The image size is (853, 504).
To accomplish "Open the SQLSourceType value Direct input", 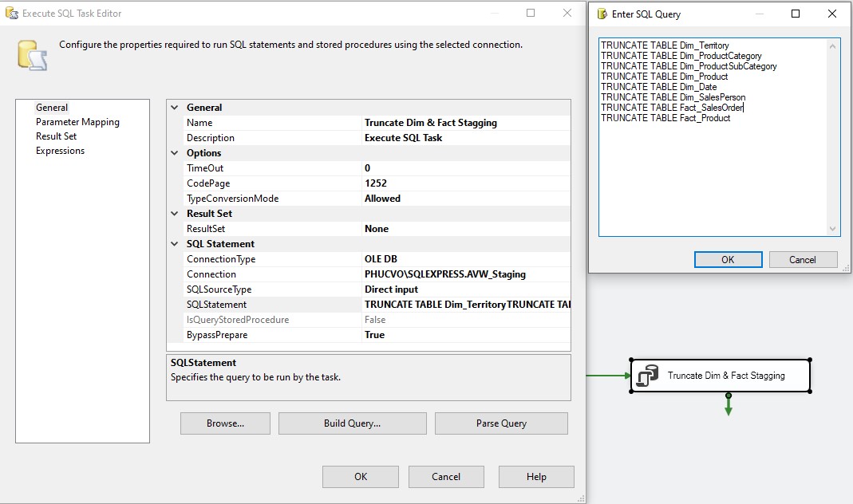I will [x=467, y=289].
